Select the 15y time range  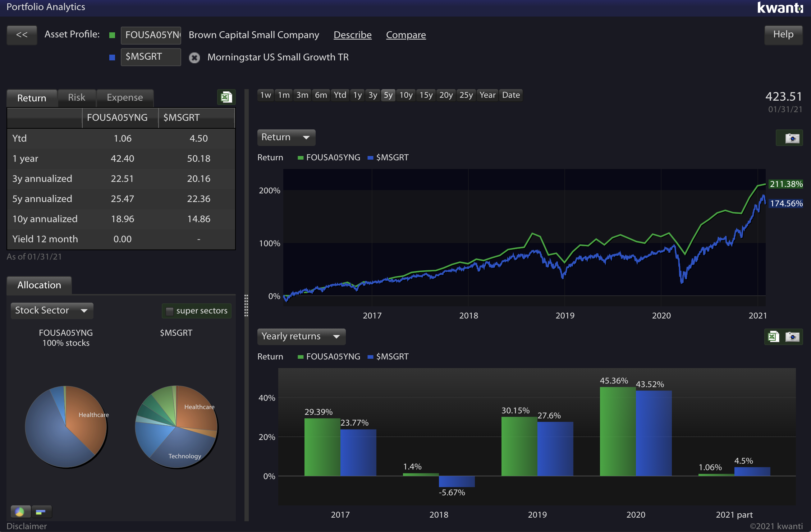(426, 95)
